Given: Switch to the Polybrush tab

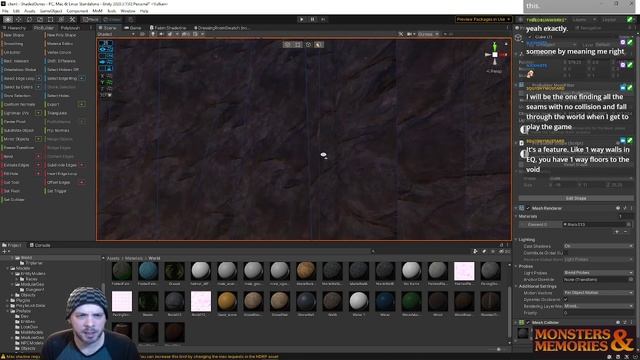Looking at the screenshot, I should [70, 28].
